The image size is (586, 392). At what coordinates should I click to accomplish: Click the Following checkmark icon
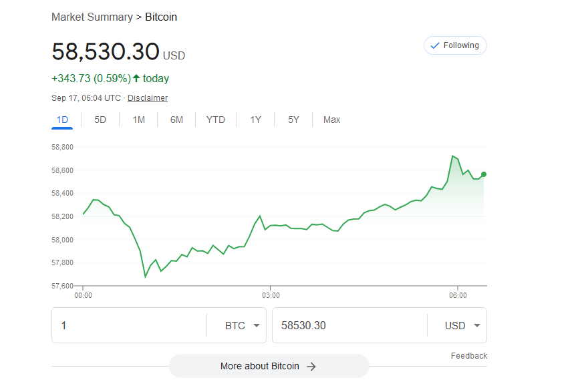pos(434,45)
